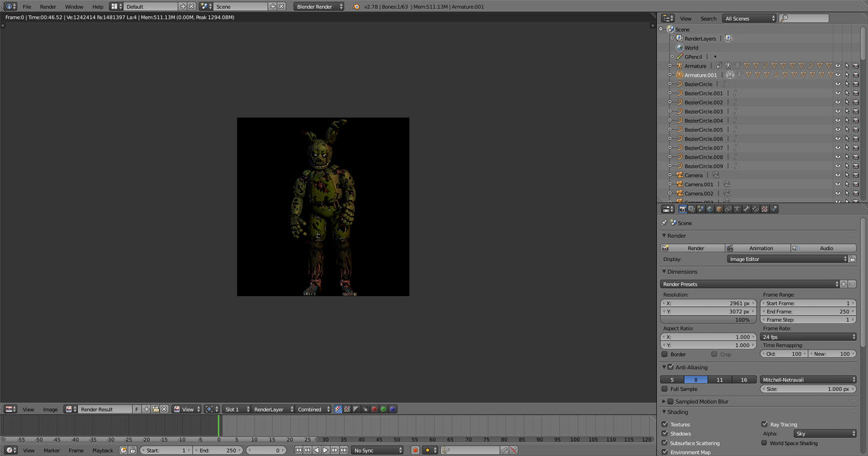Open the Bone properties tab
This screenshot has height=456, width=868.
pos(746,209)
